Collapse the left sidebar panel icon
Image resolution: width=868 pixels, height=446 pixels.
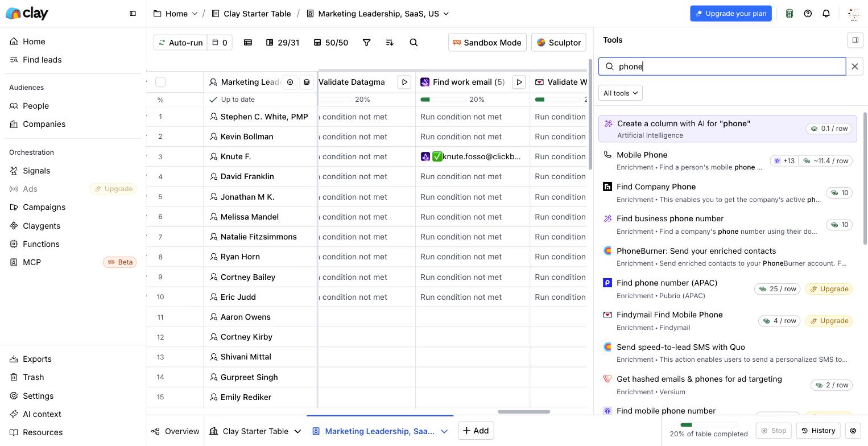pyautogui.click(x=133, y=13)
